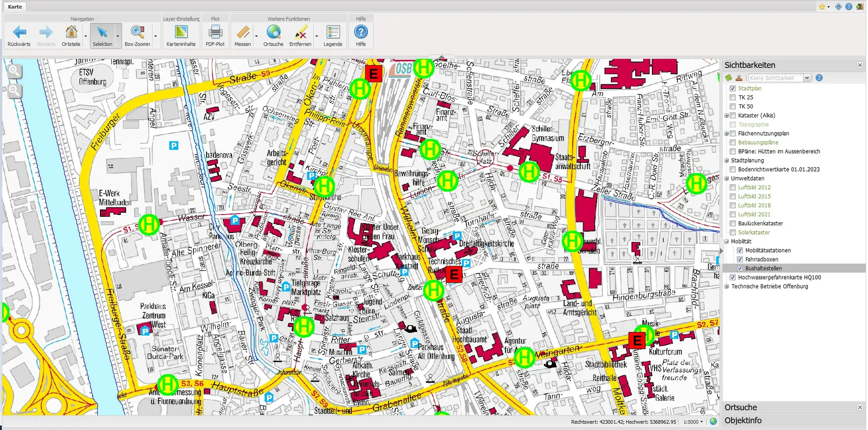Zoom in using the map magnifier
Image resolution: width=868 pixels, height=430 pixels.
[14, 71]
